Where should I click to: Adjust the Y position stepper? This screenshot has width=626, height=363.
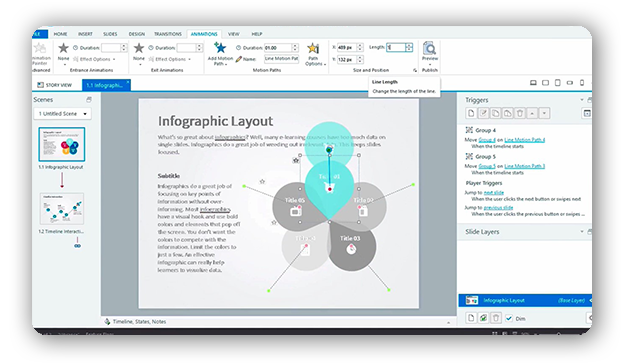pos(360,60)
